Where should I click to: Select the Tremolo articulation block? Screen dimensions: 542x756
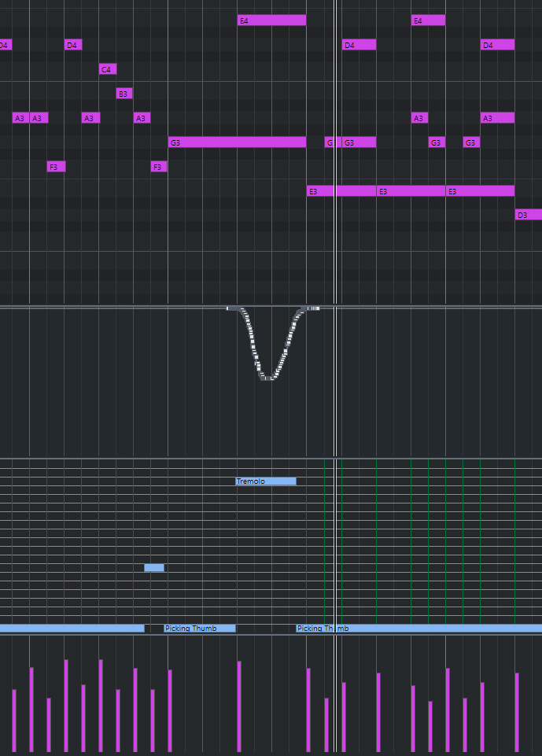[x=266, y=481]
